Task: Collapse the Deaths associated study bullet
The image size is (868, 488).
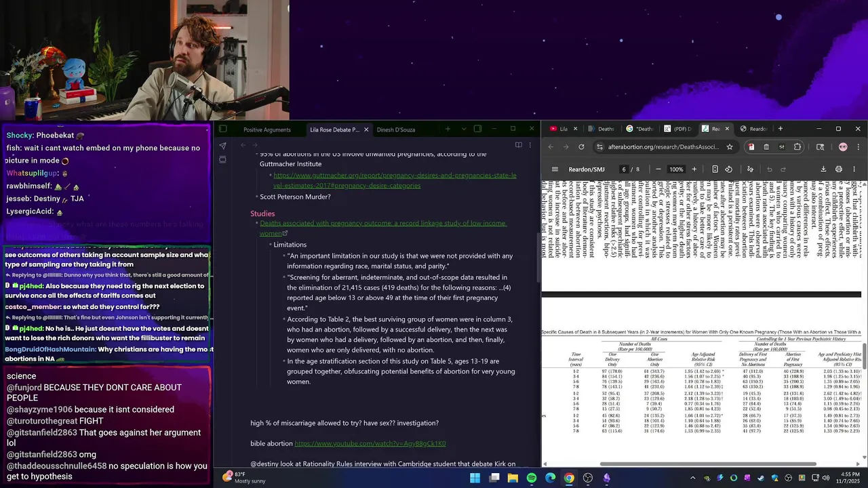Action: (x=256, y=224)
